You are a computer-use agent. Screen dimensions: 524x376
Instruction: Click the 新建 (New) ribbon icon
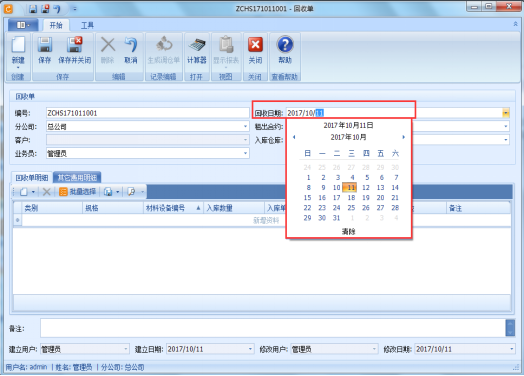tap(18, 51)
